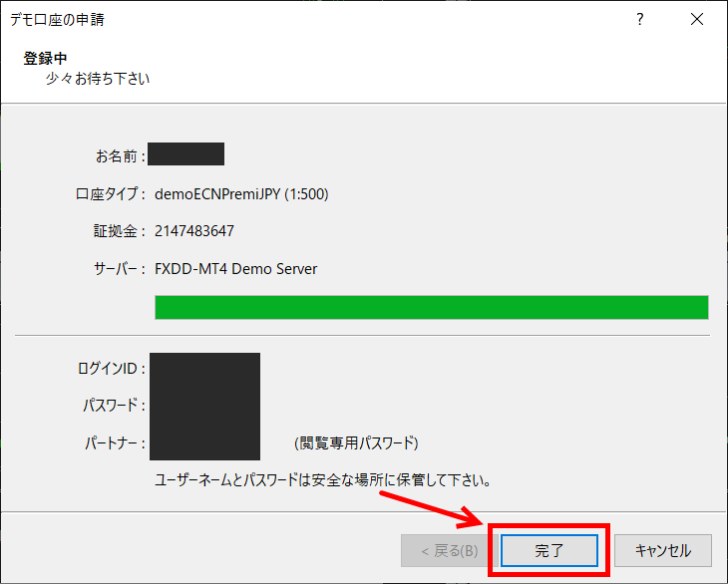Screen dimensions: 728x584
Task: Click the (閲覧専用パスワード) note text
Action: tap(357, 443)
